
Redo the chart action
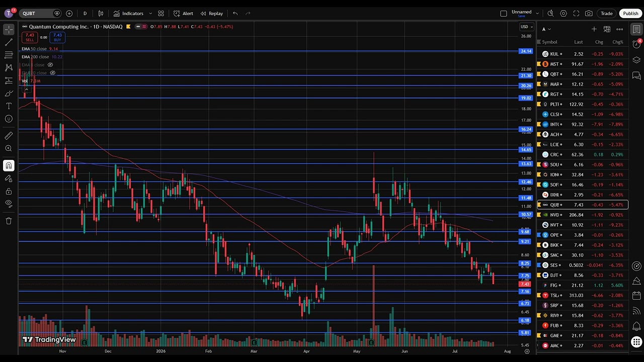(x=248, y=14)
